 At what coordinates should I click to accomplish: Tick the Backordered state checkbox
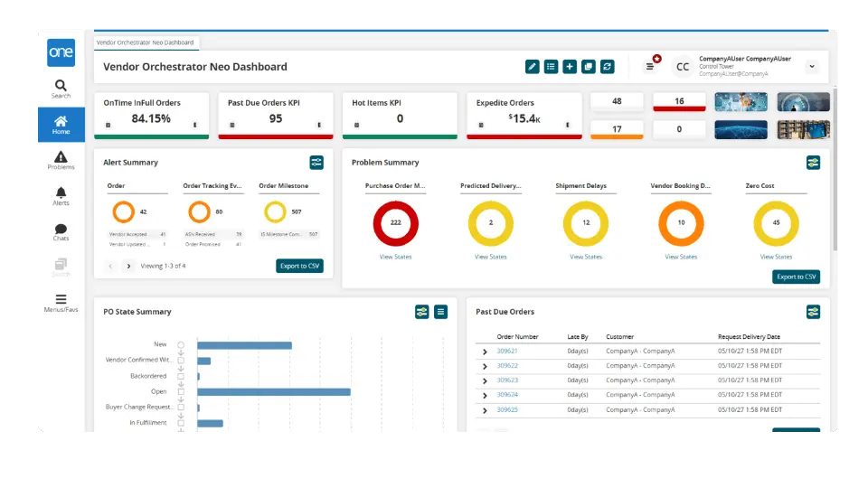(181, 376)
